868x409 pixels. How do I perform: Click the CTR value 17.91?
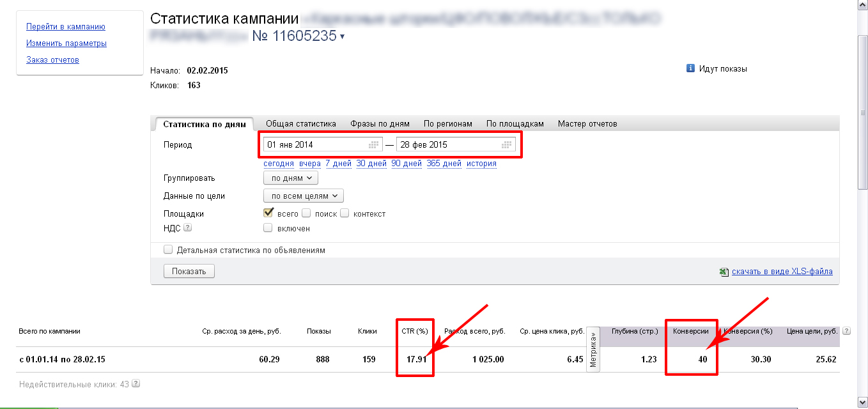coord(416,359)
